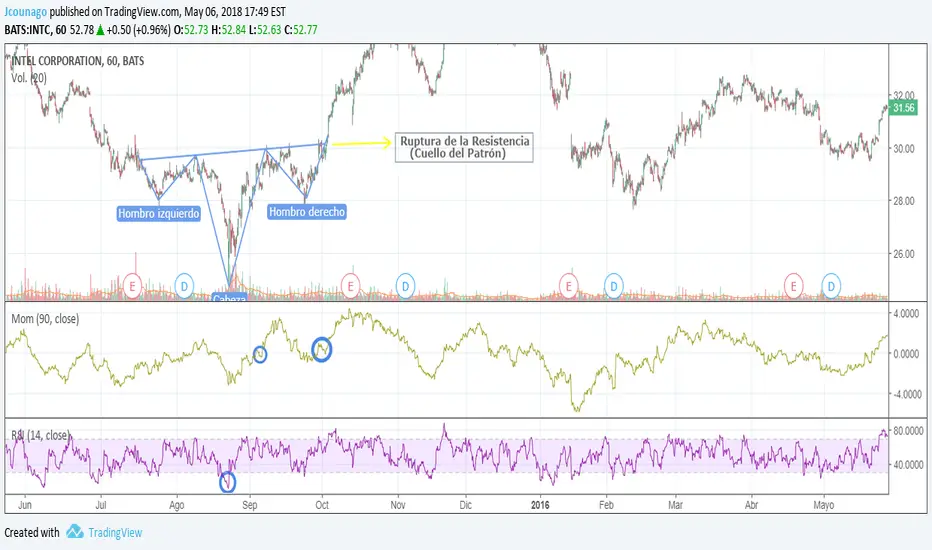
Task: Select the Hombro derecho label
Action: tap(307, 212)
